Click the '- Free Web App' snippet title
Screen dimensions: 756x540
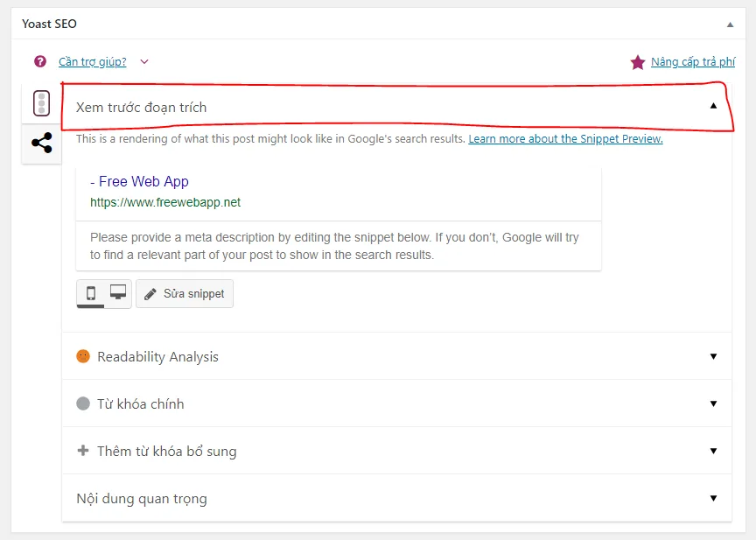pyautogui.click(x=139, y=181)
